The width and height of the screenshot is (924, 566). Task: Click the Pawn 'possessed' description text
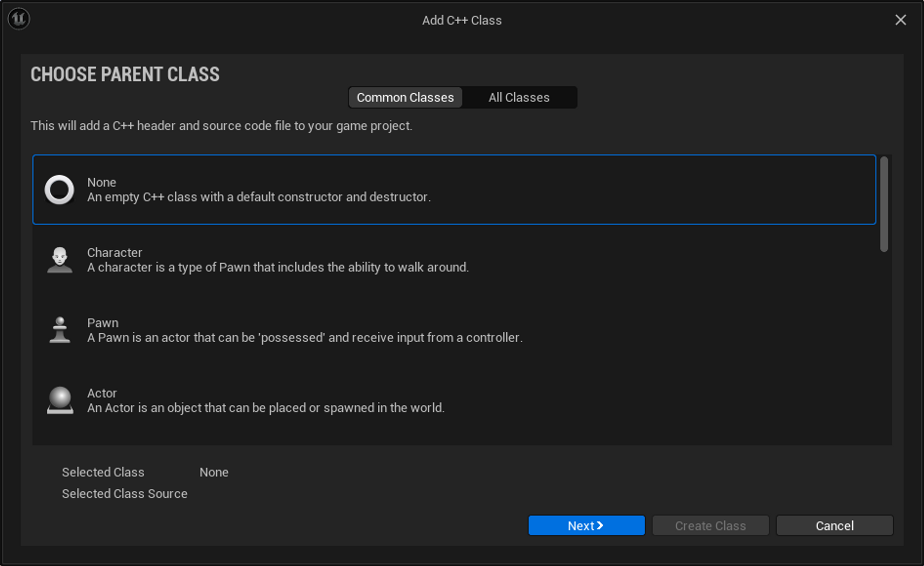point(305,337)
